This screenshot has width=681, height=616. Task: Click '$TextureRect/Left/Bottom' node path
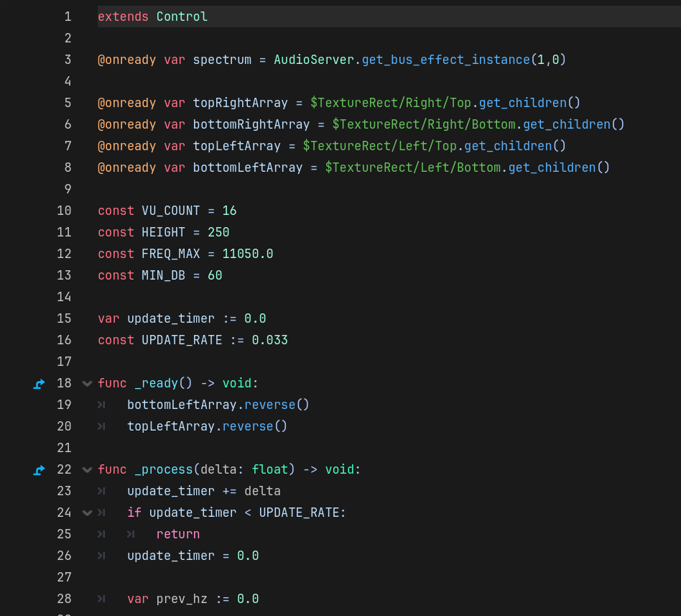412,167
